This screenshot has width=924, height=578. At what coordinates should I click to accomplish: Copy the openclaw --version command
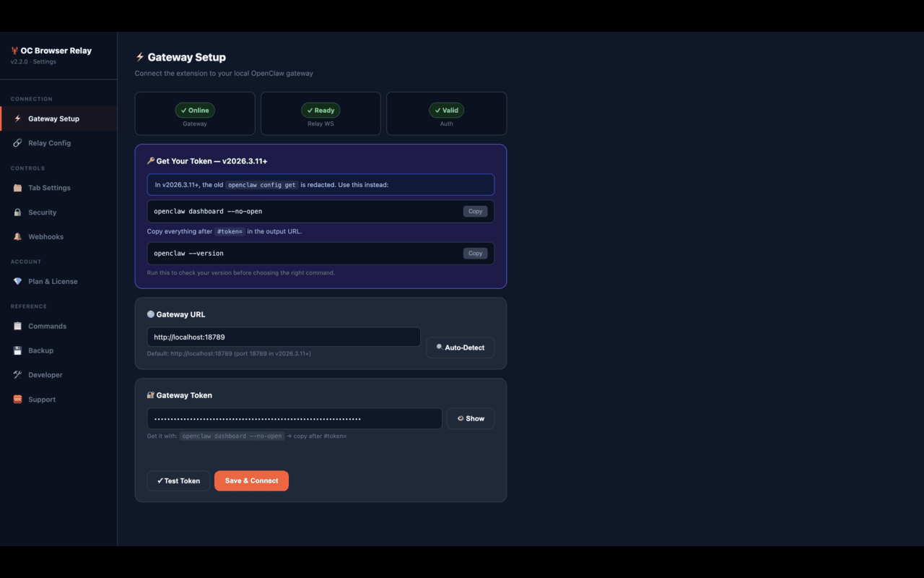pyautogui.click(x=475, y=254)
